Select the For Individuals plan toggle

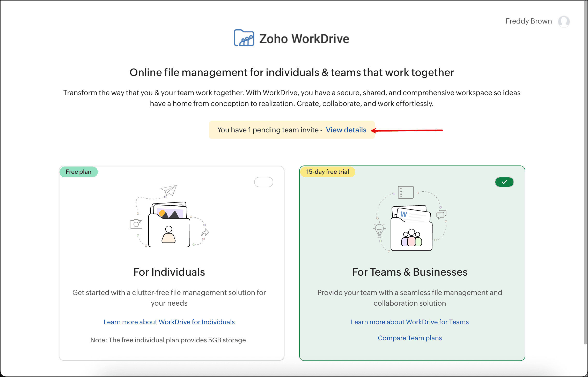[263, 182]
